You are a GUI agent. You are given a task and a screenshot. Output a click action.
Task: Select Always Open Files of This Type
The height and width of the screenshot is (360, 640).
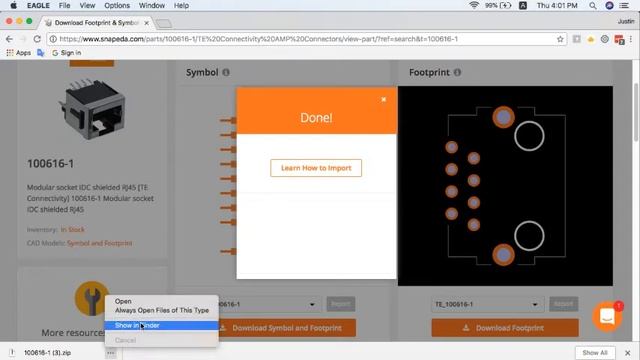point(162,310)
